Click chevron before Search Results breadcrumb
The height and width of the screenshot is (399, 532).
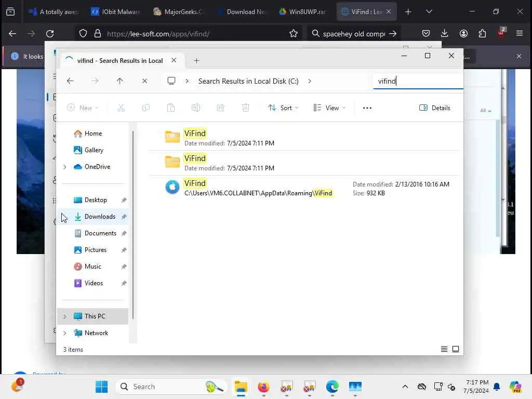187,81
